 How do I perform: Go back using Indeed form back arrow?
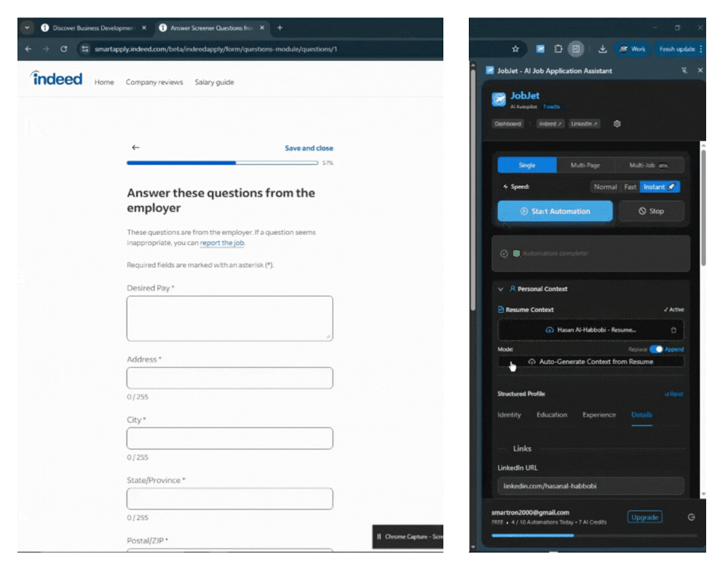pyautogui.click(x=135, y=148)
